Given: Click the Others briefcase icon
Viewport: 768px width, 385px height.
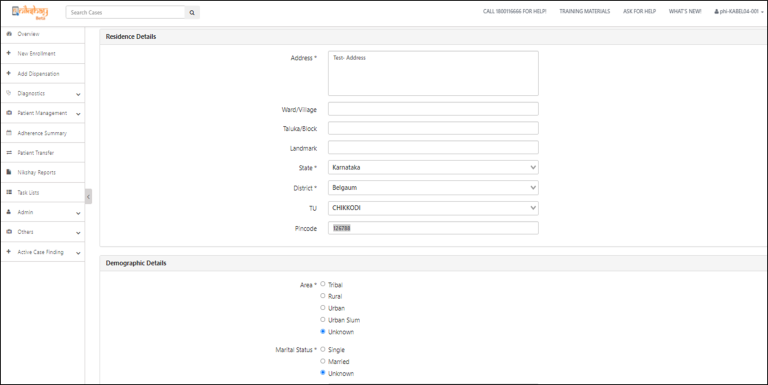Looking at the screenshot, I should (x=9, y=232).
